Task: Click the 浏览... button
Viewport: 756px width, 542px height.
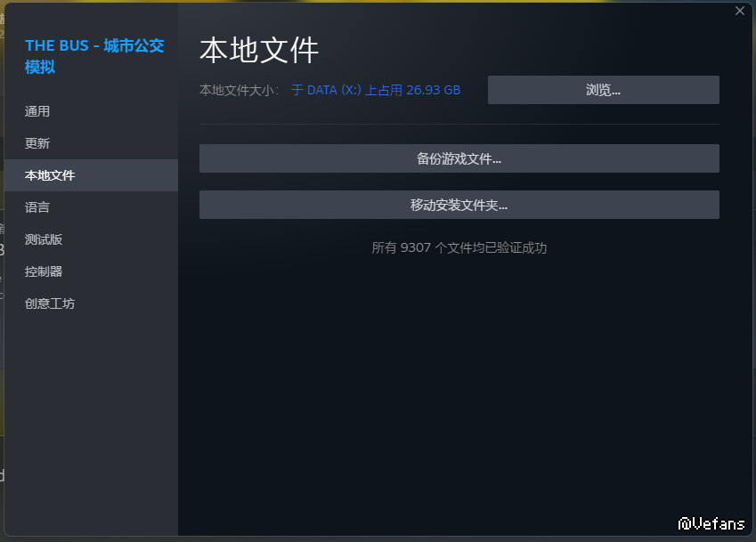Action: point(603,90)
